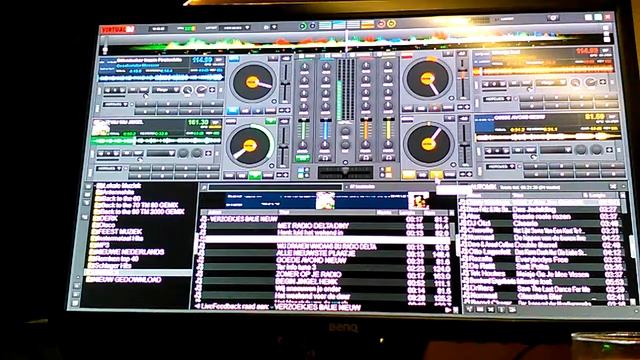Click the second album cover thumbnail above track list

click(x=419, y=202)
